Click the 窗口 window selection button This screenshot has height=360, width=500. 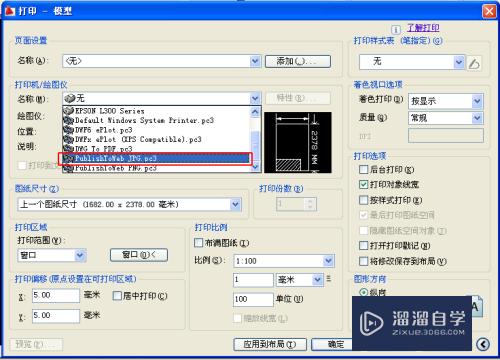[x=139, y=255]
